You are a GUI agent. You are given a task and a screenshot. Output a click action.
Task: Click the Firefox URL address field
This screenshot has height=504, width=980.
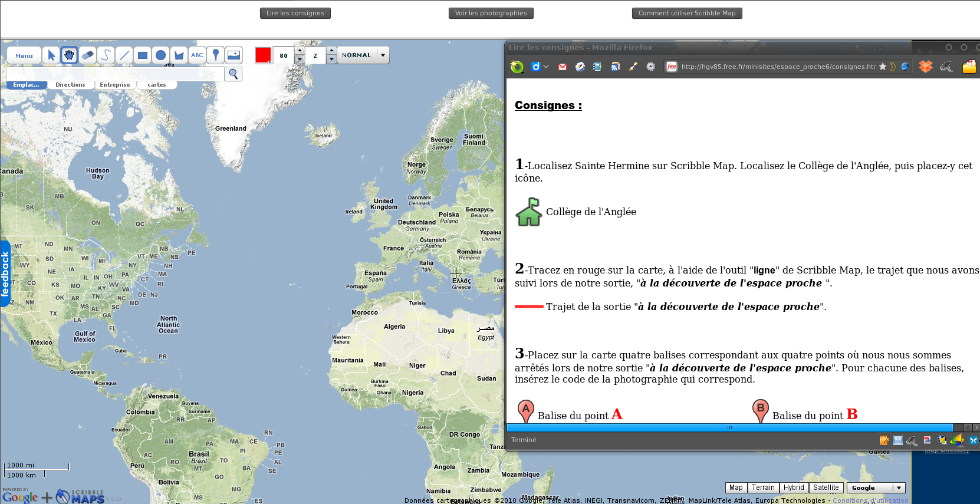778,67
